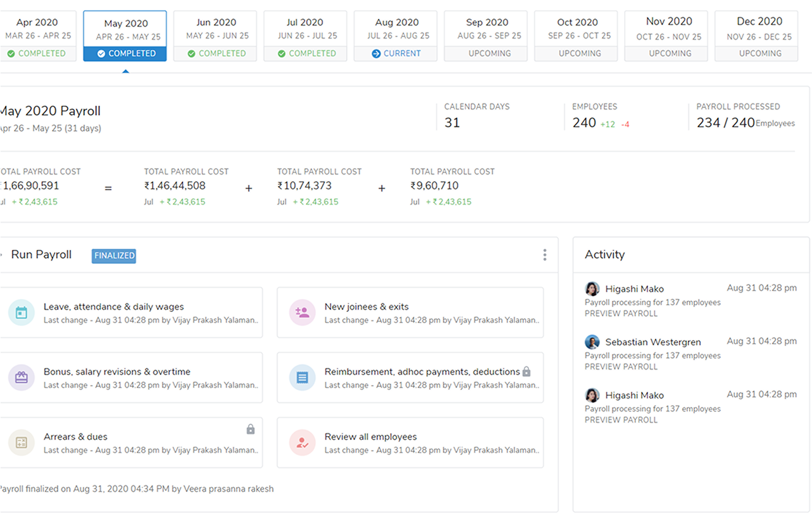The height and width of the screenshot is (516, 812).
Task: Open Review all employees card
Action: tap(410, 442)
